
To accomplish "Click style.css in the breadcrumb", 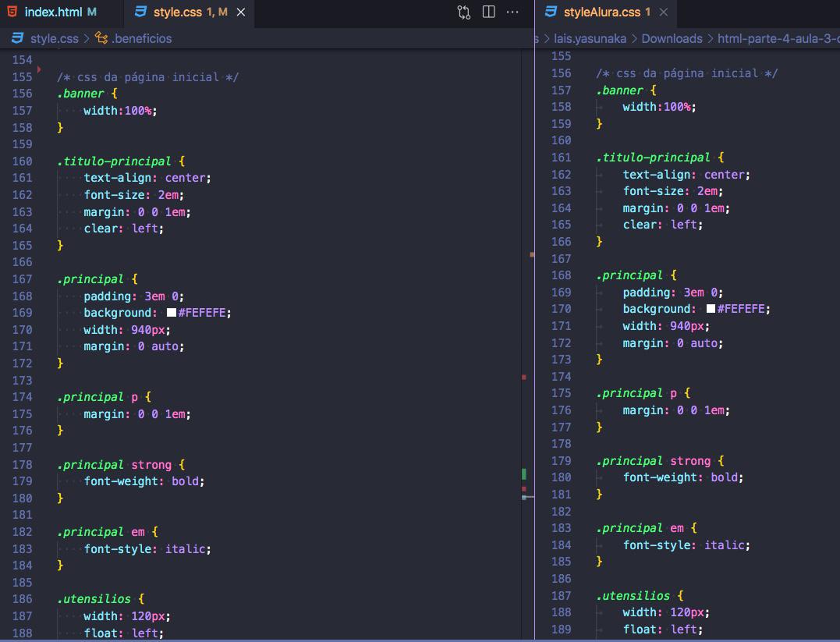I will click(54, 38).
